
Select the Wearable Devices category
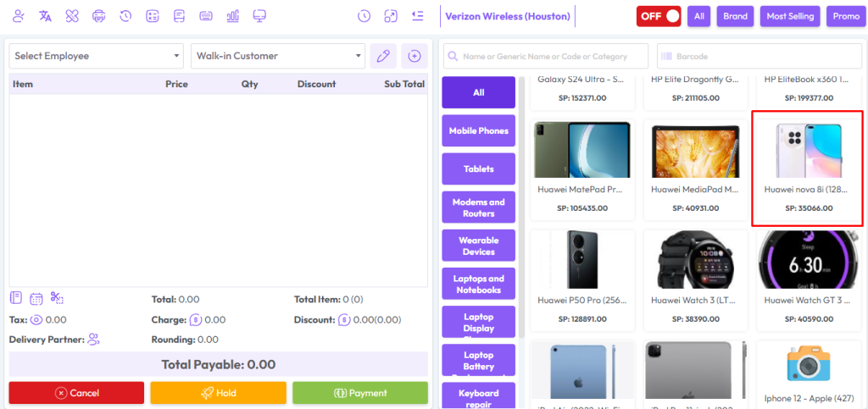(x=478, y=246)
